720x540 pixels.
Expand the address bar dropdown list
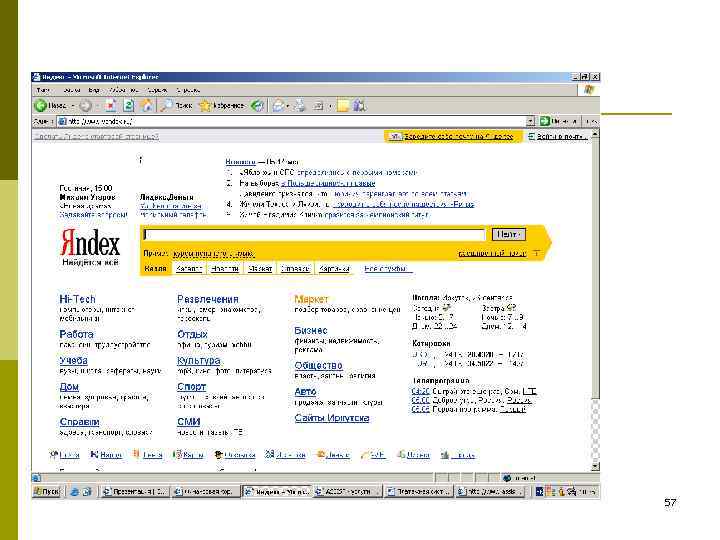[530, 121]
